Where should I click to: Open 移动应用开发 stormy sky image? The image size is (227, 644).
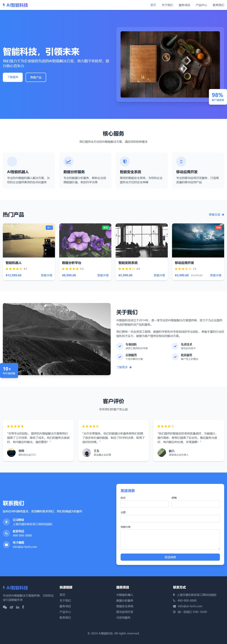[x=198, y=240]
